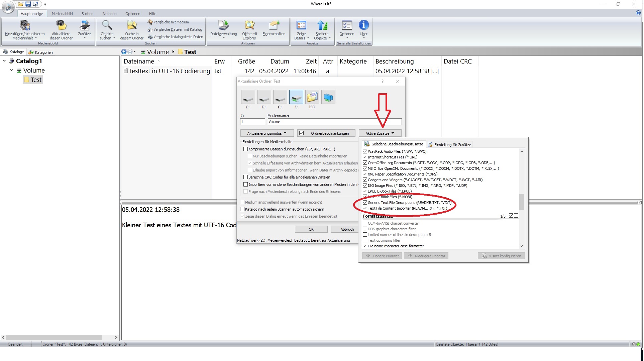The height and width of the screenshot is (361, 644).
Task: Click the Dateiverwaltung ribbon icon
Action: tap(223, 25)
